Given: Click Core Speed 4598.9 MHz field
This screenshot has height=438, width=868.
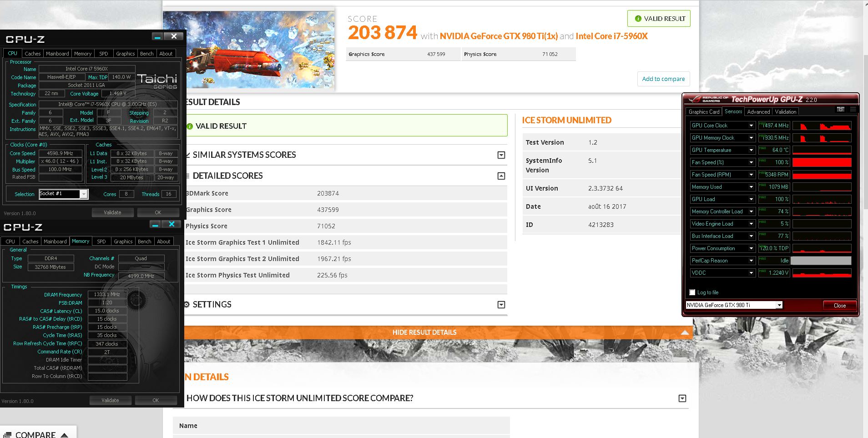Looking at the screenshot, I should [x=60, y=153].
